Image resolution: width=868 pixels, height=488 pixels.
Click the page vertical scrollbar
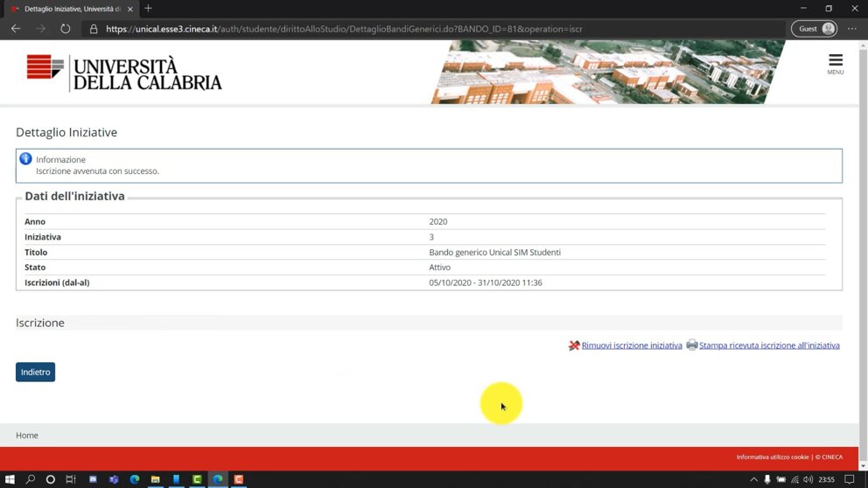coord(863,254)
